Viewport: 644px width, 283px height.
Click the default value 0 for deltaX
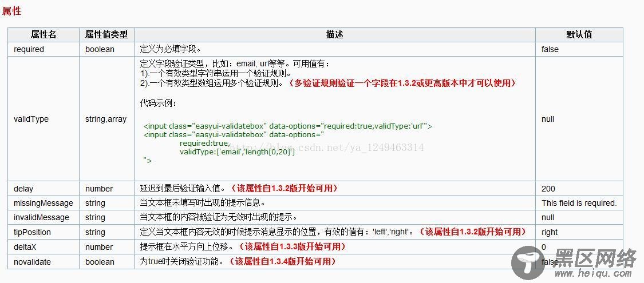point(544,247)
